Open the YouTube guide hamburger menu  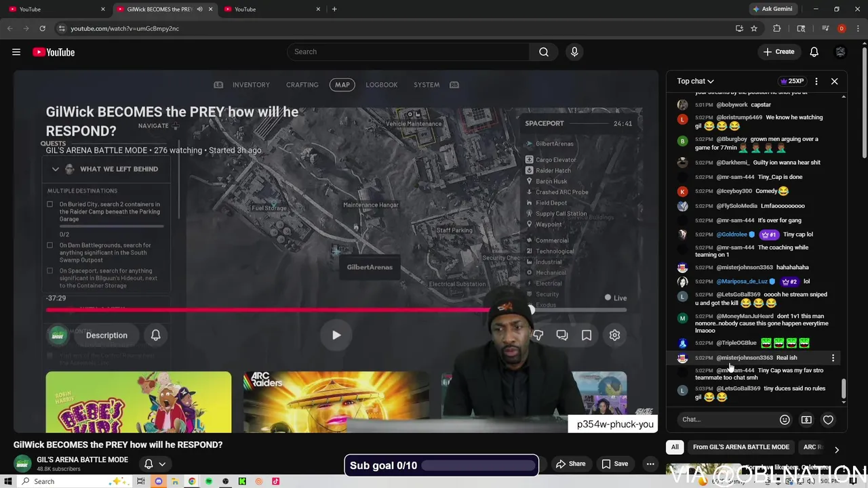coord(16,52)
